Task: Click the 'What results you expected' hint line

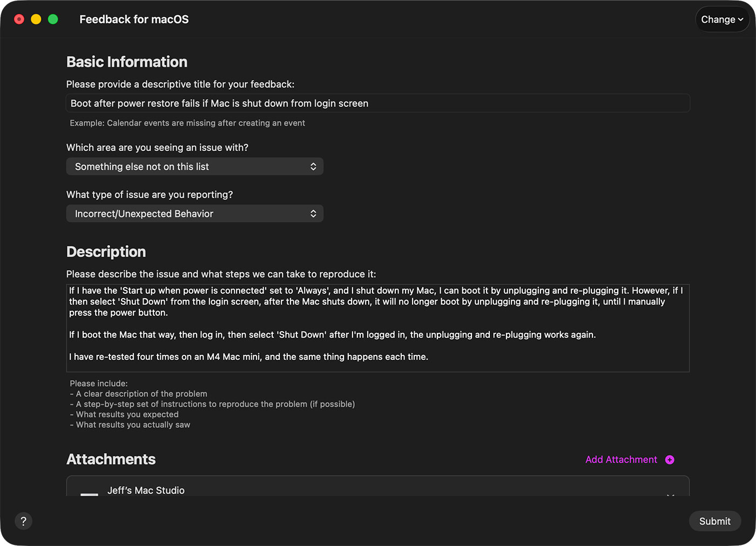Action: 124,414
